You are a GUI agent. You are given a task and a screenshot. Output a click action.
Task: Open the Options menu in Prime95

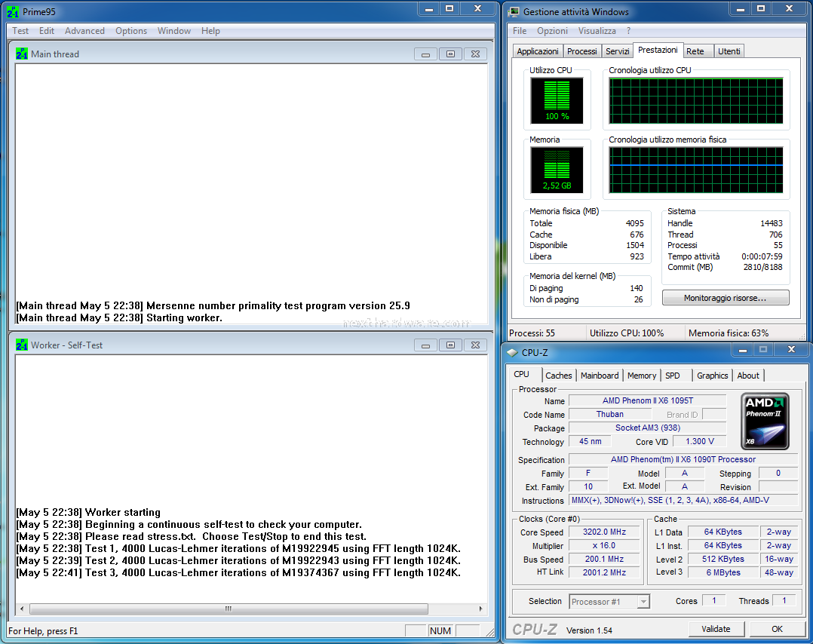click(x=131, y=31)
